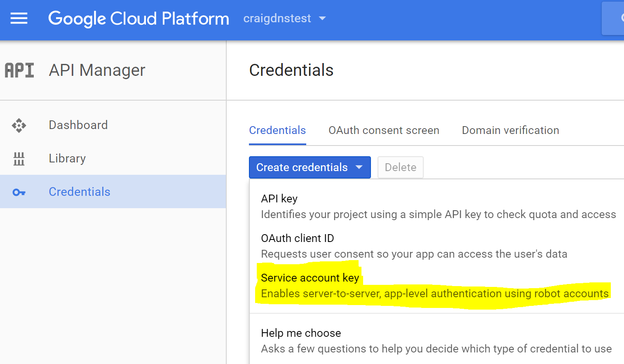This screenshot has height=364, width=624.
Task: Open the Domain verification tab
Action: pos(510,130)
